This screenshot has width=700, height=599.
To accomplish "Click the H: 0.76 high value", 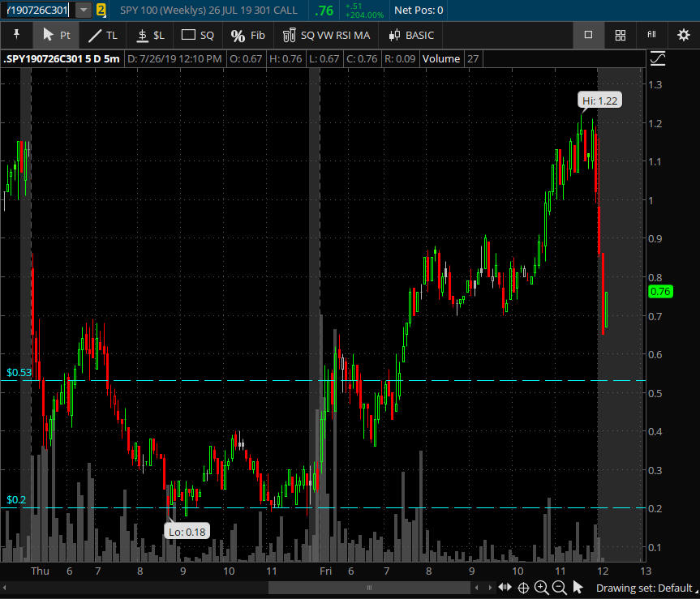I will (286, 59).
